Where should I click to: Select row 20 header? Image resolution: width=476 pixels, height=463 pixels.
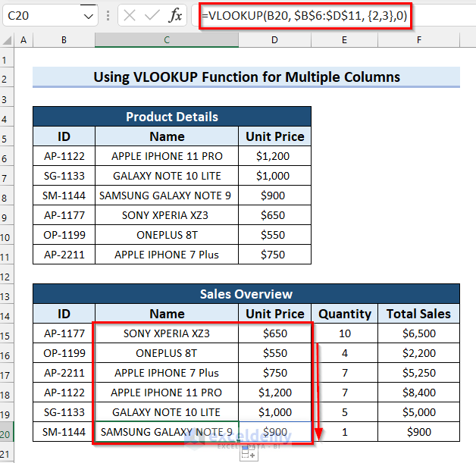tap(8, 432)
